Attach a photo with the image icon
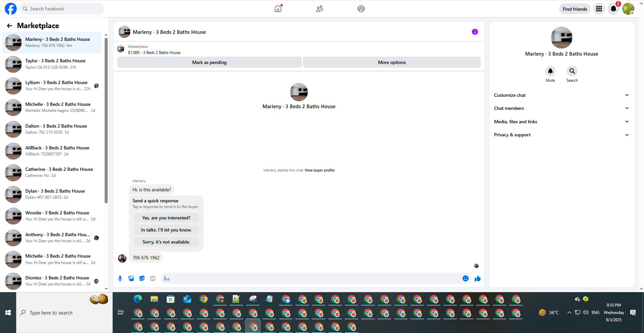644x333 pixels. pos(131,278)
